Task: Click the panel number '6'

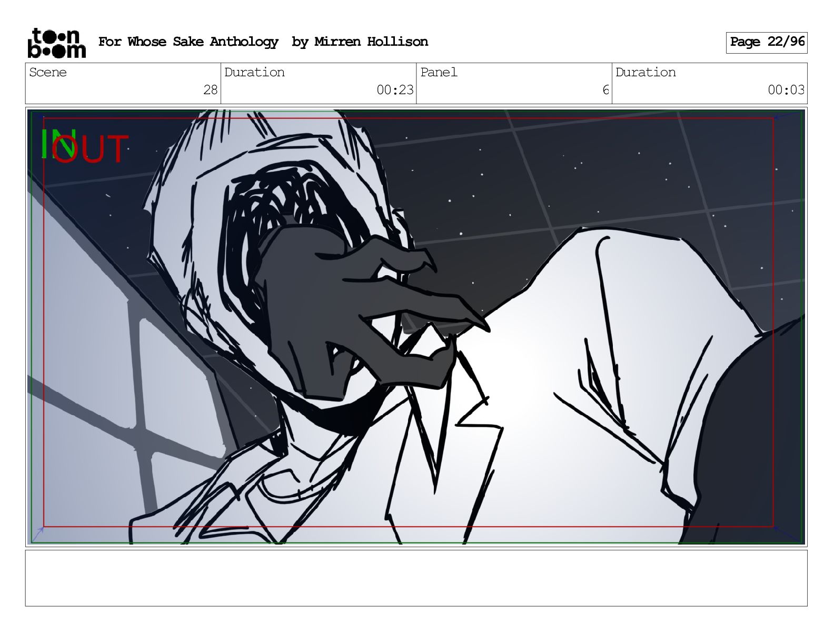Action: tap(605, 90)
